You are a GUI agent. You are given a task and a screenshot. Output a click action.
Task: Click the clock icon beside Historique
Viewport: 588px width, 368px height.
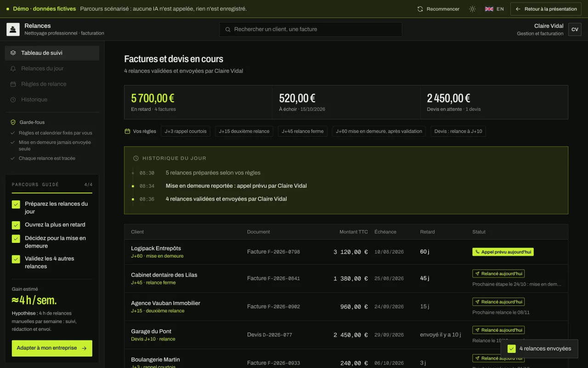[x=13, y=100]
